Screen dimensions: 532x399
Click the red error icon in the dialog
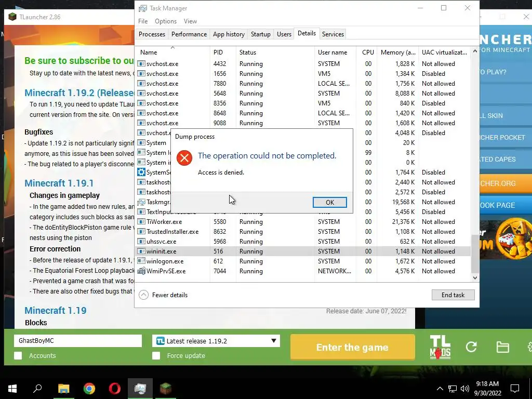click(184, 158)
